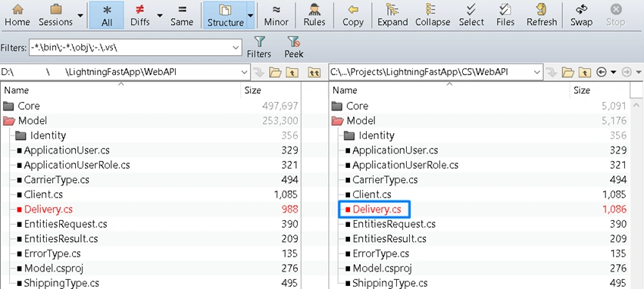The image size is (644, 289).
Task: Show only Diffs in the comparison
Action: (x=140, y=15)
